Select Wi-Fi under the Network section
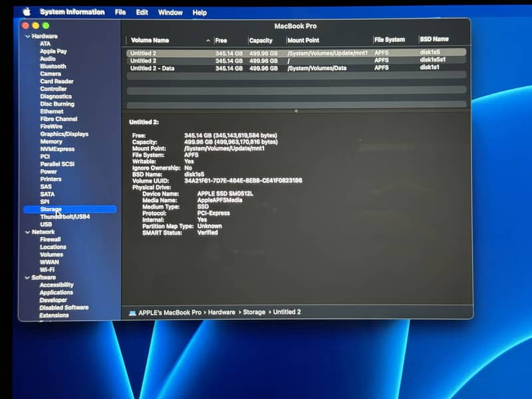The height and width of the screenshot is (399, 532). click(x=47, y=269)
